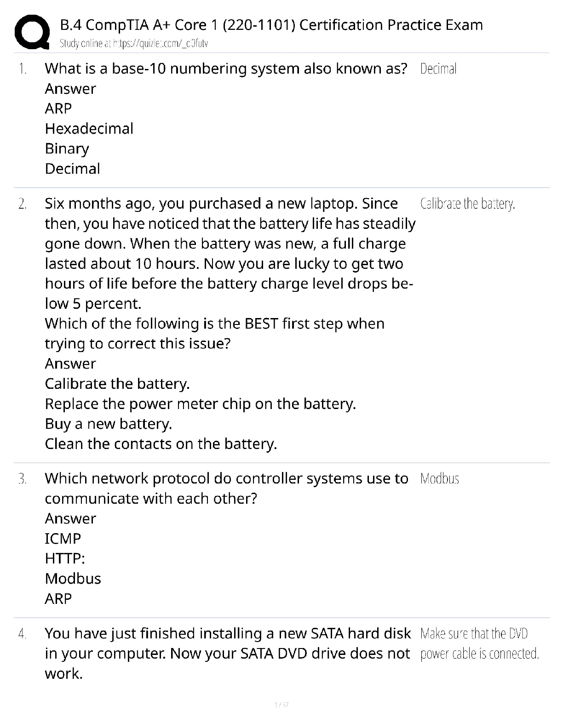The width and height of the screenshot is (563, 728).
Task: Select the ICMP answer choice
Action: pos(63,539)
